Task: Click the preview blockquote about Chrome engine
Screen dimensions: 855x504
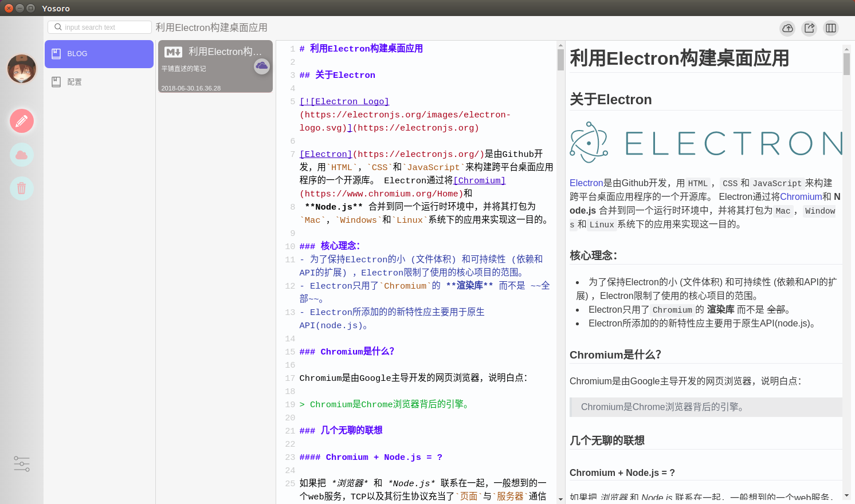Action: pos(706,407)
